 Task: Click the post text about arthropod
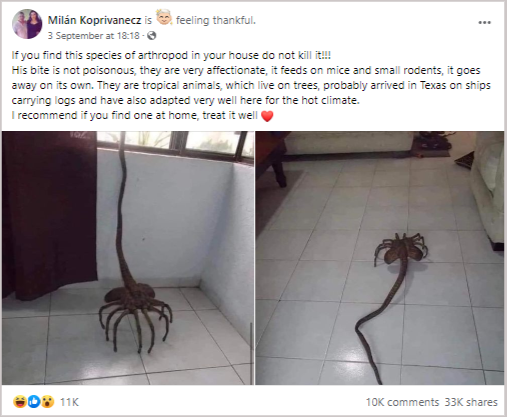pyautogui.click(x=251, y=85)
